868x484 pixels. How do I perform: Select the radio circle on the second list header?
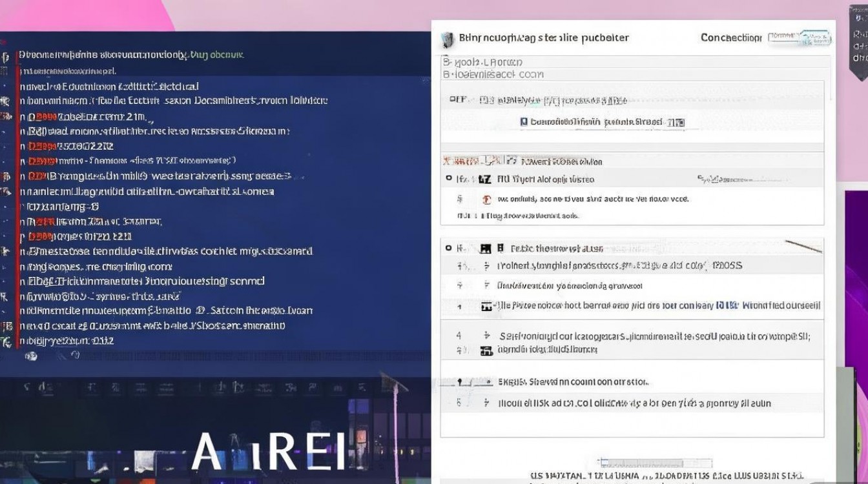[x=449, y=248]
